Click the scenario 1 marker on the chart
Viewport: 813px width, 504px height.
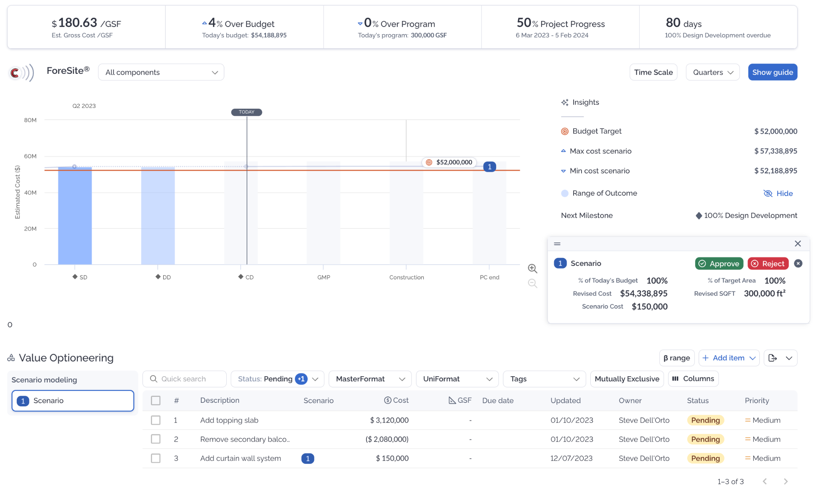pos(489,167)
